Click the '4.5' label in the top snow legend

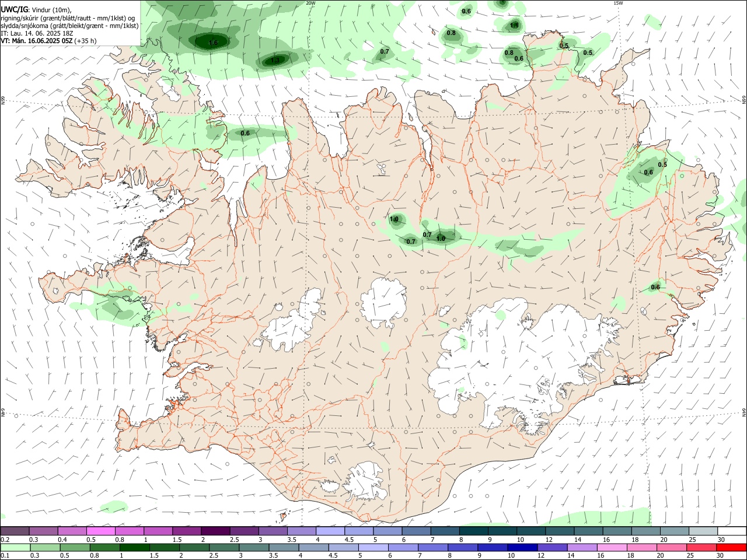point(349,540)
